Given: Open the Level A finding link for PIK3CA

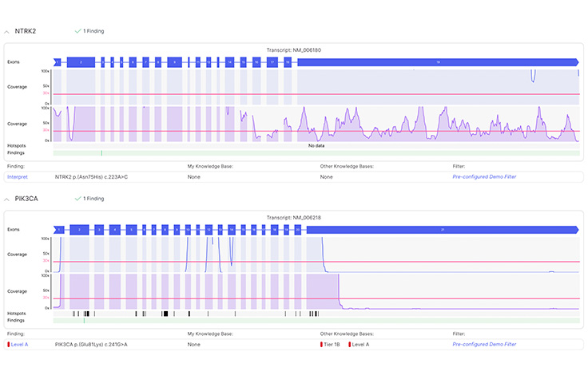Looking at the screenshot, I should pyautogui.click(x=18, y=344).
